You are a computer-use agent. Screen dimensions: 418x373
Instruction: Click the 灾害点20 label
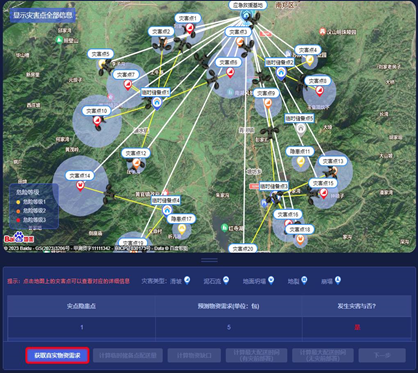243,249
